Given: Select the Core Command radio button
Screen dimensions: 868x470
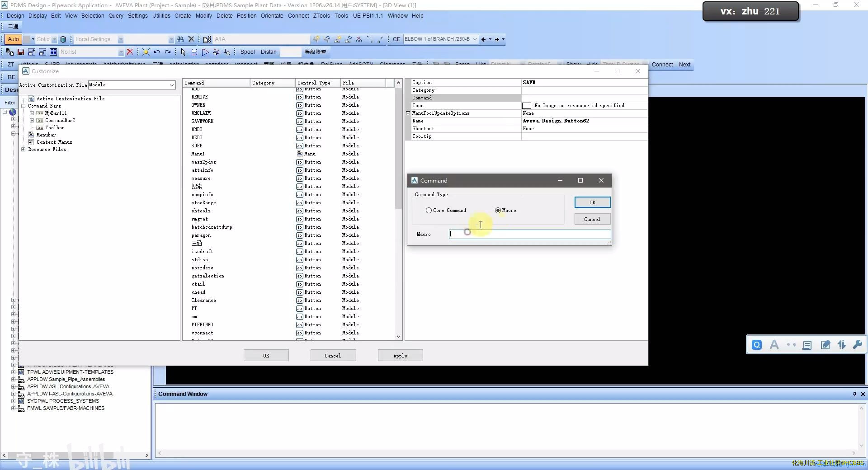Looking at the screenshot, I should click(x=429, y=211).
